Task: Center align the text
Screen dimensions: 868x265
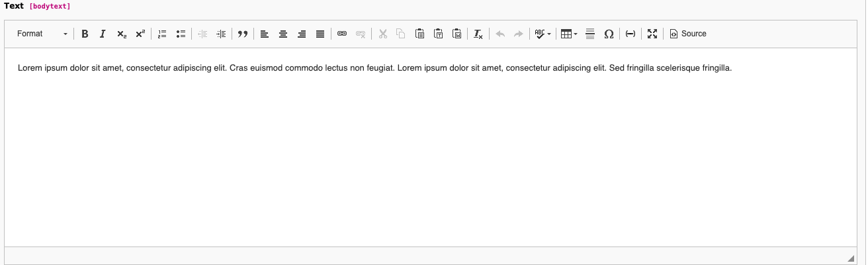Action: pos(283,34)
